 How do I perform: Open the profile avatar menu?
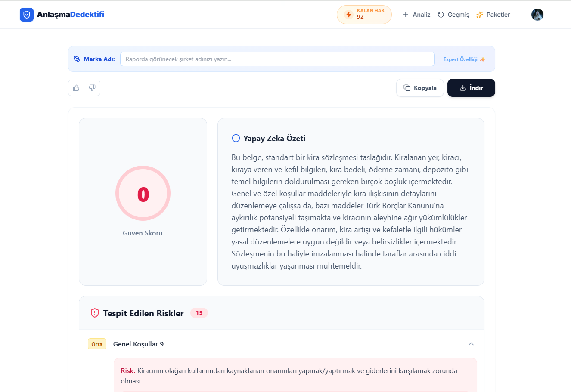537,14
